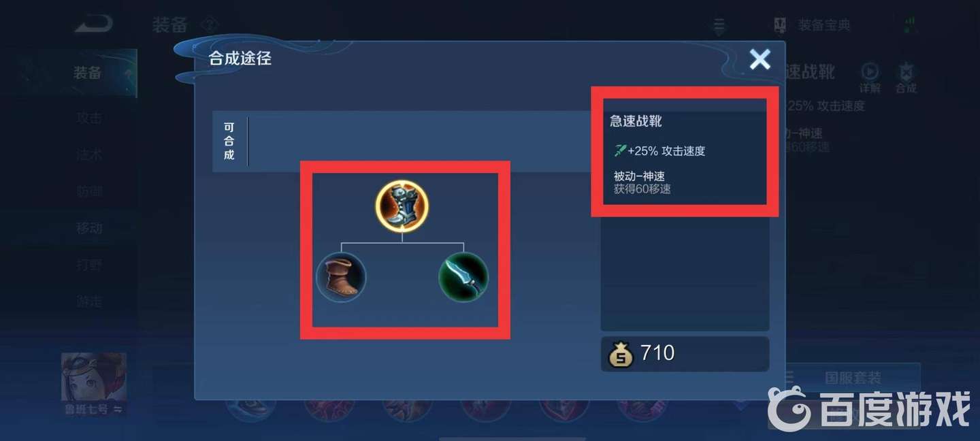
Task: Switch to the 打野 category
Action: click(89, 264)
